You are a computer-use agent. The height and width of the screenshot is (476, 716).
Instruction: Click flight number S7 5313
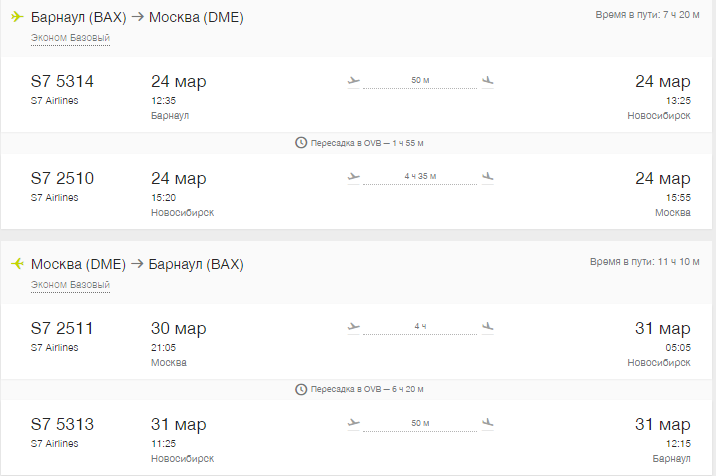tap(62, 424)
